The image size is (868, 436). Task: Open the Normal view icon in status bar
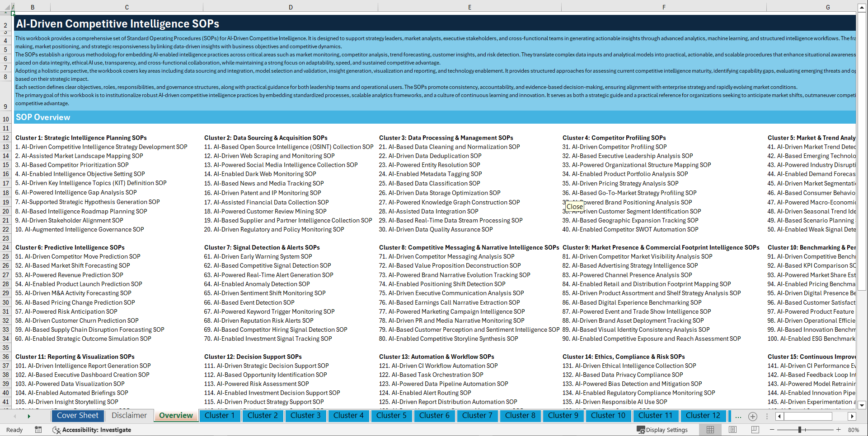[x=710, y=430]
